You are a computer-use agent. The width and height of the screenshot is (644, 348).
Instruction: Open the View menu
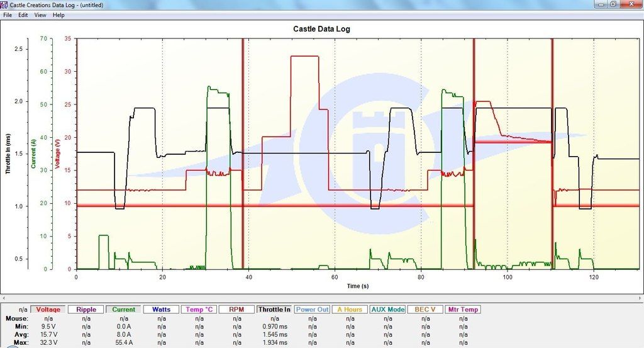40,14
